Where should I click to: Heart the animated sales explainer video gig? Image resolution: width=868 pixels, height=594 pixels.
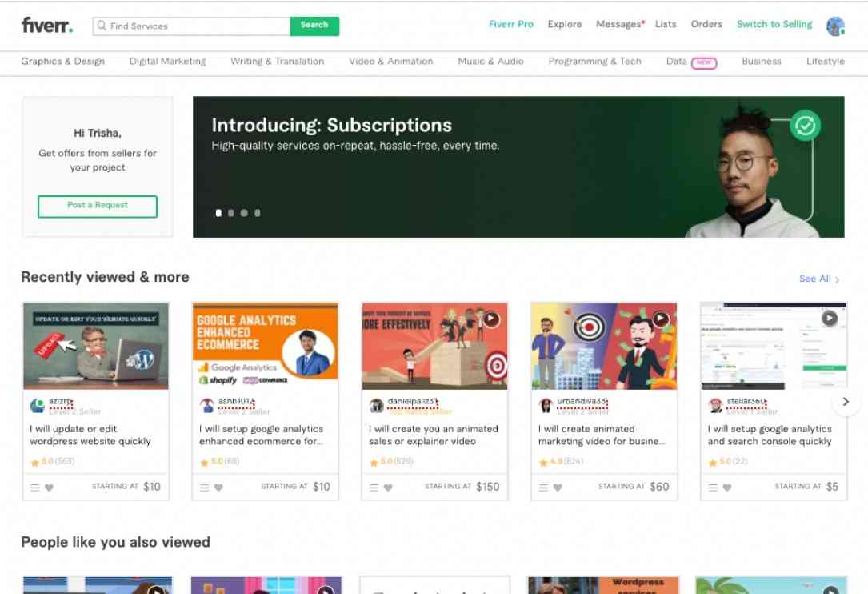point(388,488)
